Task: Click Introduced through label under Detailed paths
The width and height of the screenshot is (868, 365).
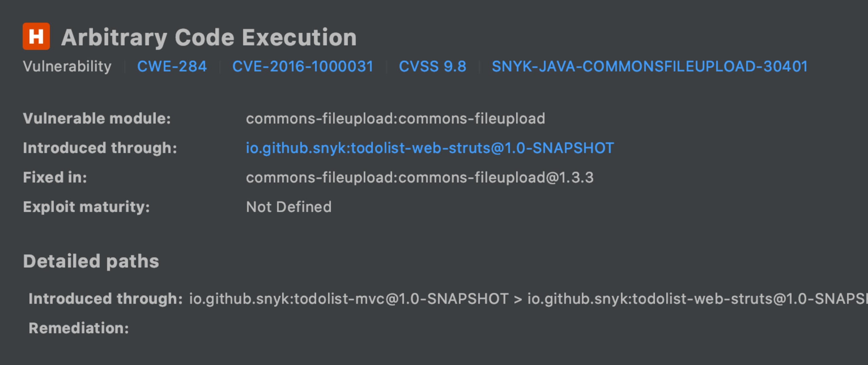Action: (105, 299)
